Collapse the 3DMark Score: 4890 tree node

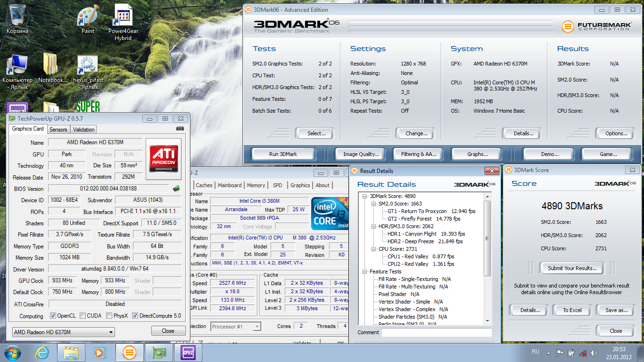[365, 196]
